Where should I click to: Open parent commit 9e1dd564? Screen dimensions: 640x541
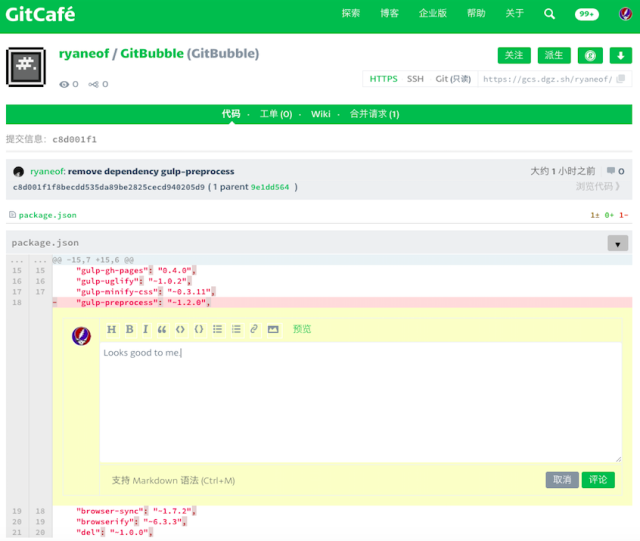[270, 187]
